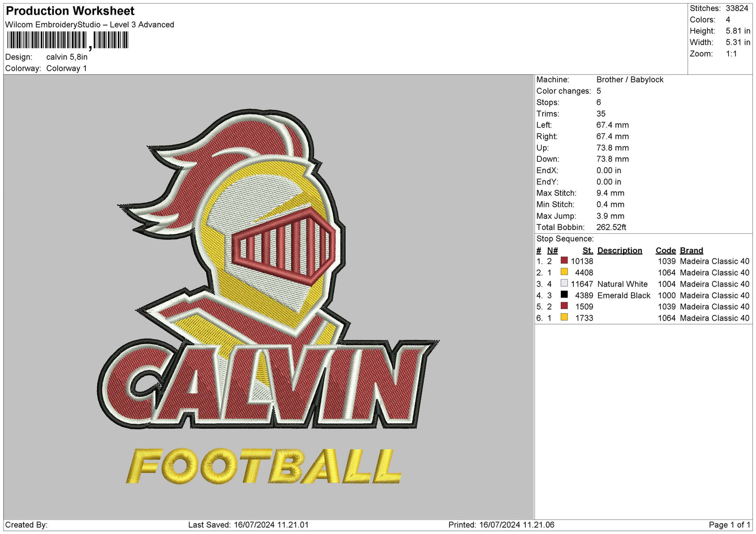Click the design name 'calvin 5,8in'
The width and height of the screenshot is (756, 534).
[67, 57]
